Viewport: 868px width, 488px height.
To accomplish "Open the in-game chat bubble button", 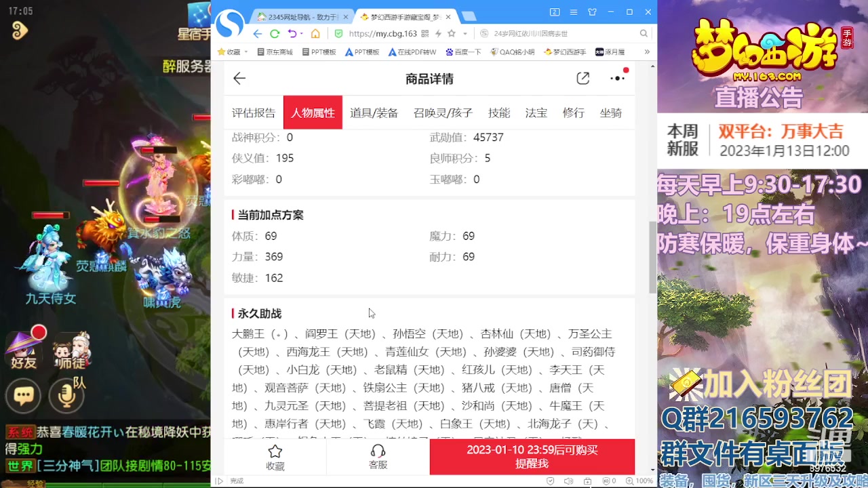I will 24,396.
